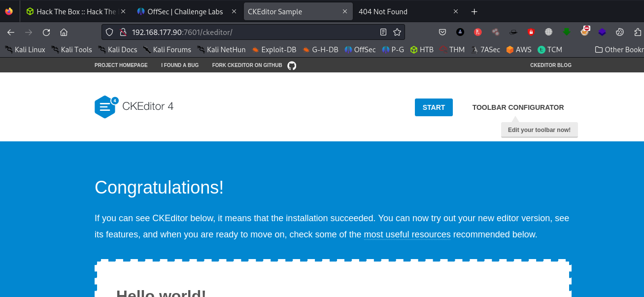Image resolution: width=644 pixels, height=297 pixels.
Task: Open the Exploit-DB bookmark
Action: [274, 49]
